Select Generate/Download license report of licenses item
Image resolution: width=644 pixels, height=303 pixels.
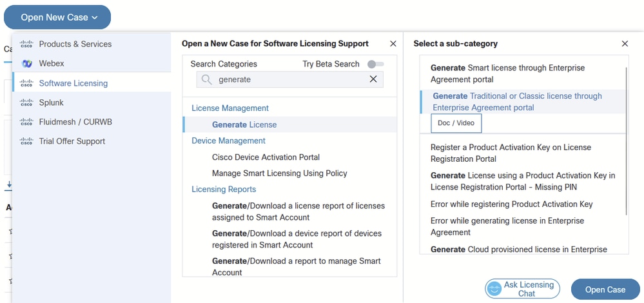(298, 211)
